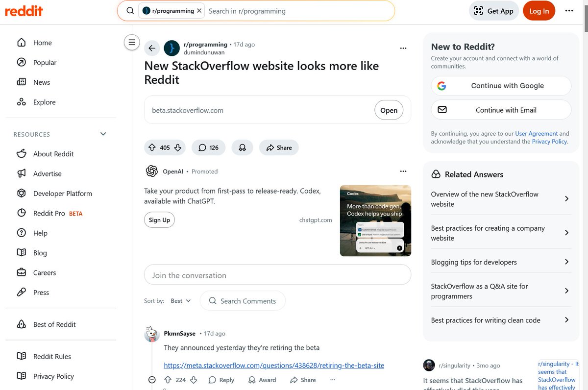This screenshot has height=390, width=588.
Task: Click the Reddit Rules icon
Action: point(21,356)
